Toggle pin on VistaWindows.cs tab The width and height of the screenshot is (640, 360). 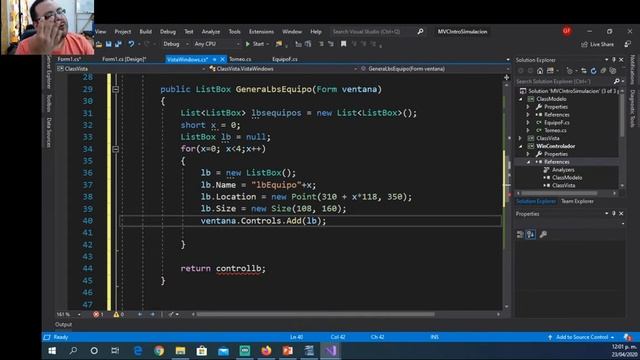tap(214, 60)
